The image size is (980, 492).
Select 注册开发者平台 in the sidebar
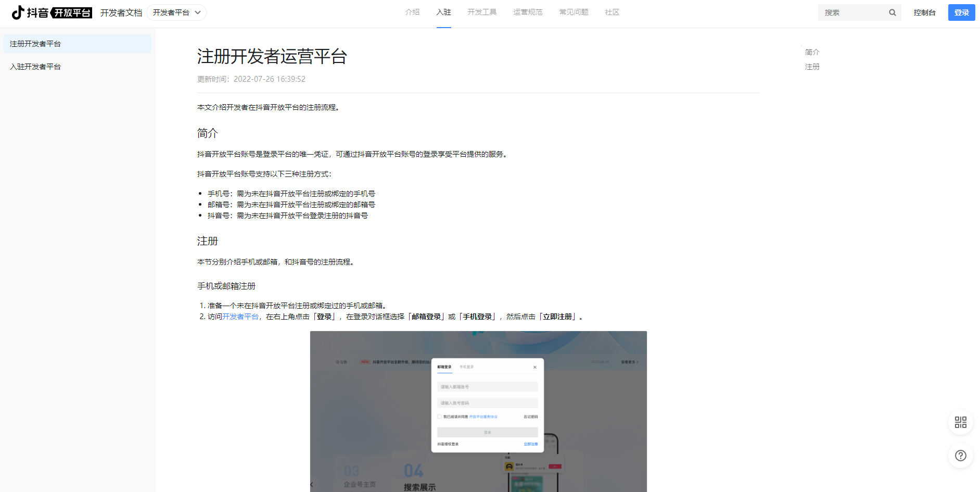coord(78,44)
